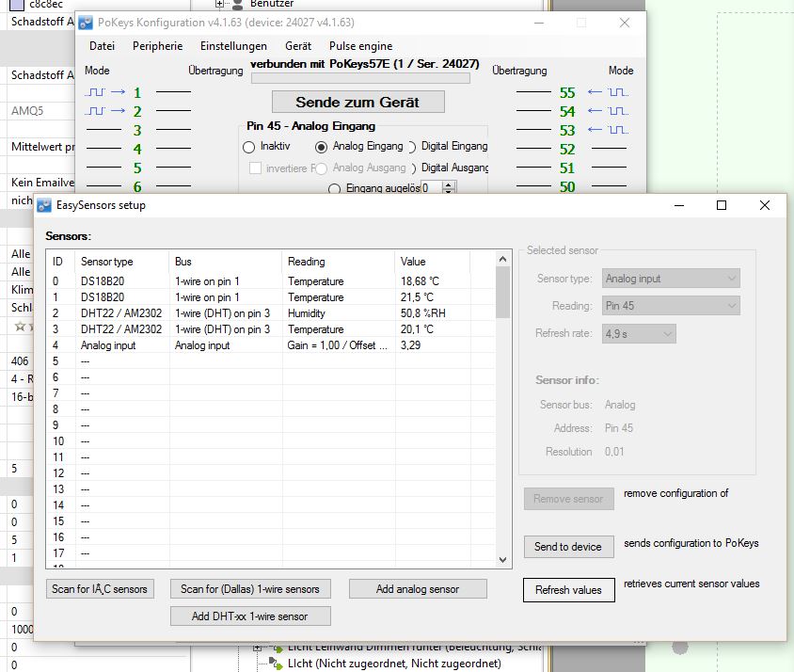794x672 pixels.
Task: Select the Inaktiv radio button
Action: (x=249, y=147)
